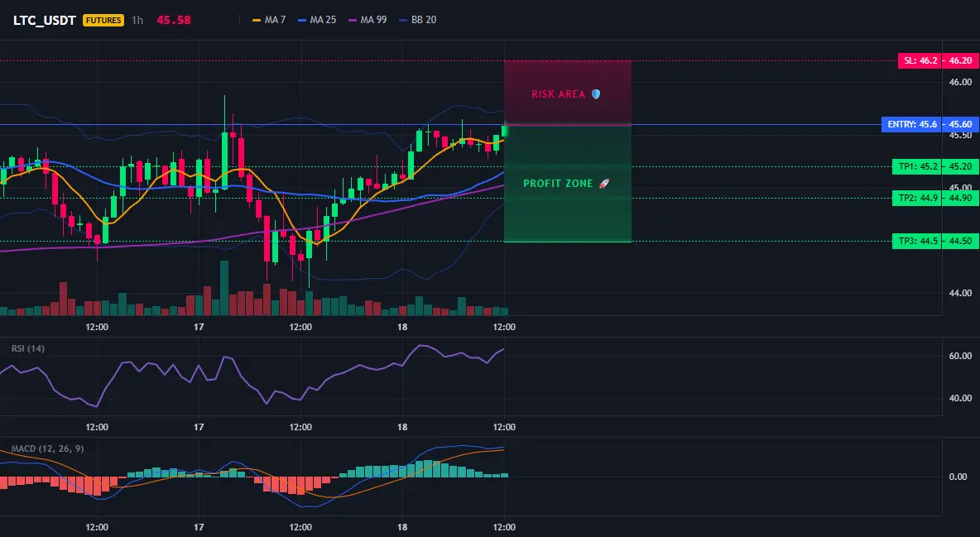
Task: Click the latest green candle at entry line
Action: pos(504,131)
